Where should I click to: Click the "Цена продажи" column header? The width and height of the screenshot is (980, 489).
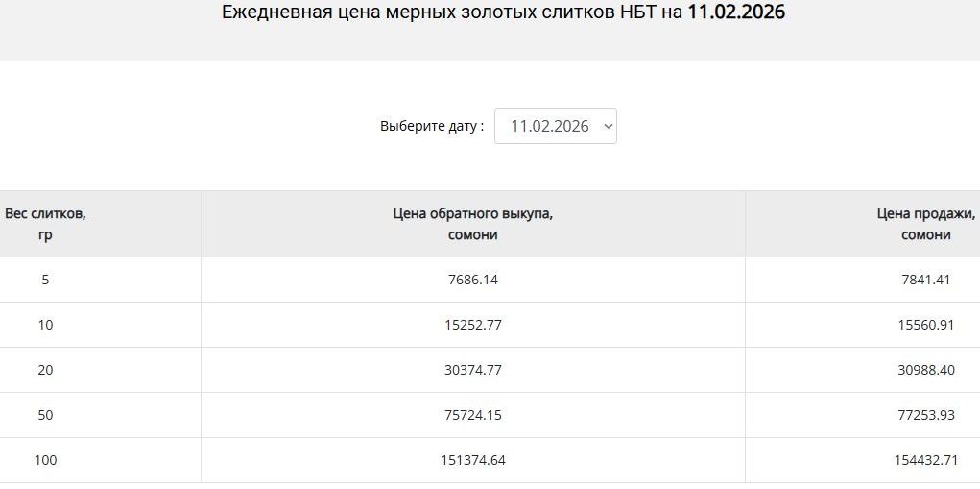[925, 224]
